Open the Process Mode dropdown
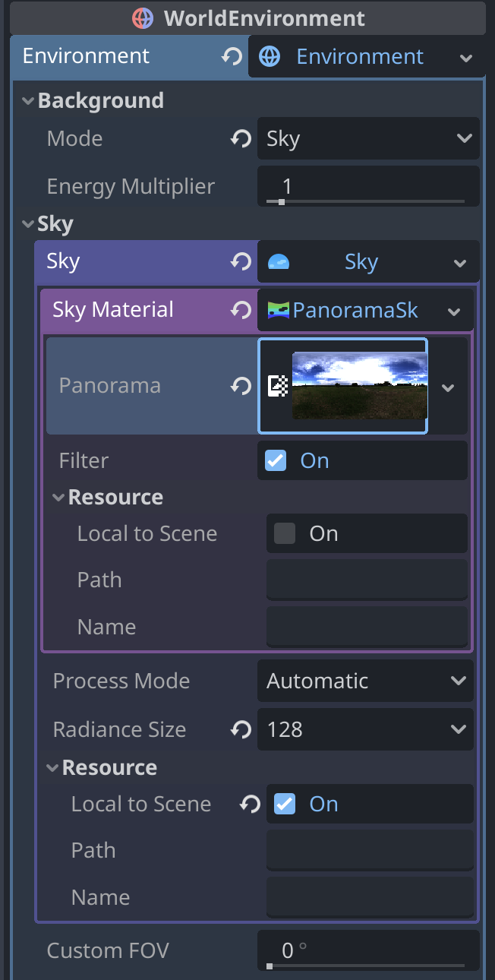The image size is (495, 980). tap(365, 681)
